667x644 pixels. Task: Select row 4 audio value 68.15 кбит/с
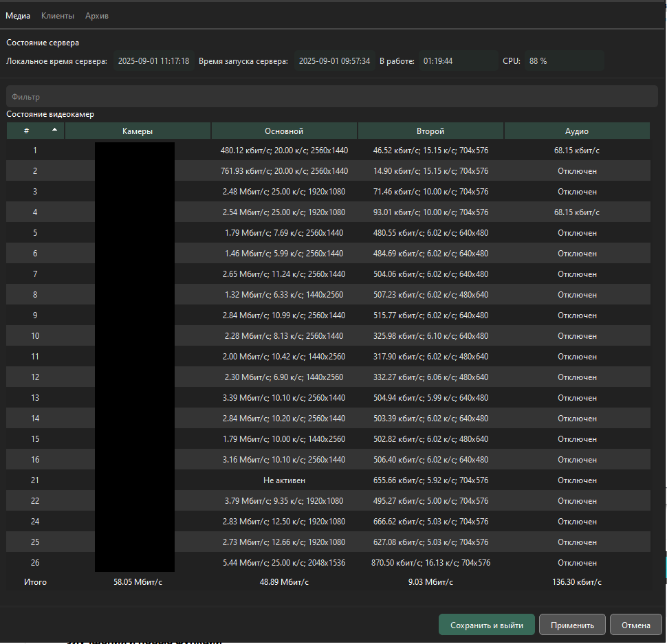point(577,212)
